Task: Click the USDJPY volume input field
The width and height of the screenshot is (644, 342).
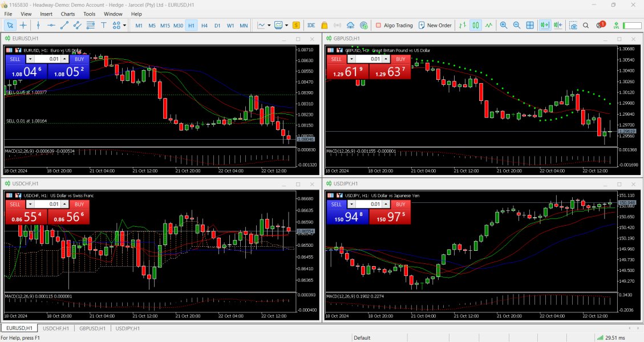Action: [368, 204]
